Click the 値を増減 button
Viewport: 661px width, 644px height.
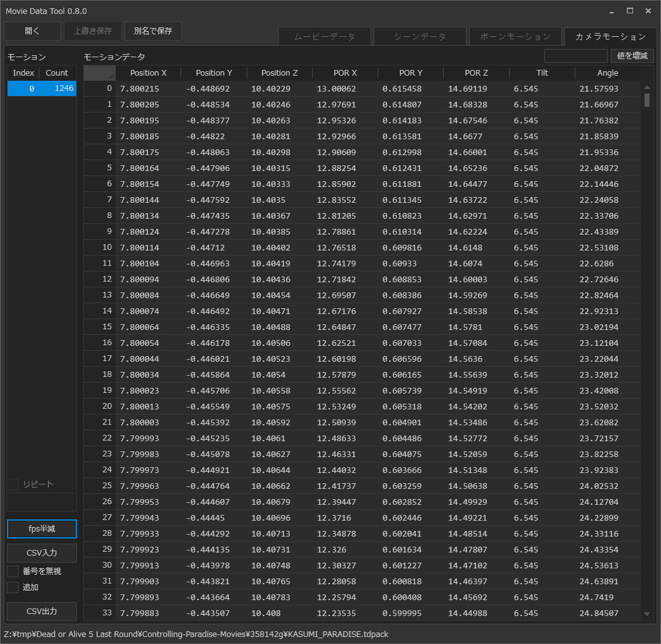(x=632, y=56)
